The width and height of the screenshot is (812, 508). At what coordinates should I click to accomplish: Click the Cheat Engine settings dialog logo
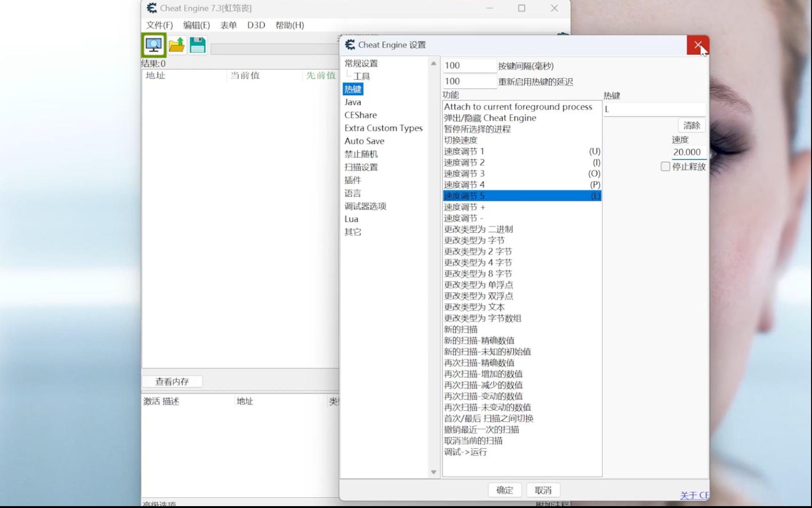[x=350, y=45]
